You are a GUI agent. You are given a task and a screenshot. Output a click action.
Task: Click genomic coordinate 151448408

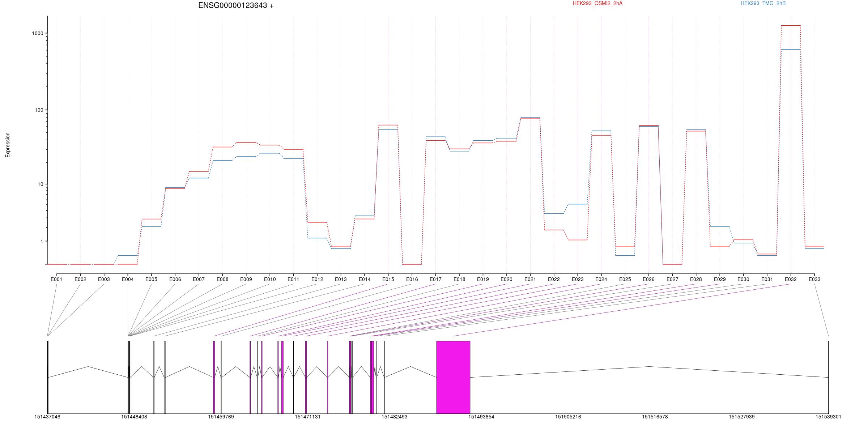point(134,417)
